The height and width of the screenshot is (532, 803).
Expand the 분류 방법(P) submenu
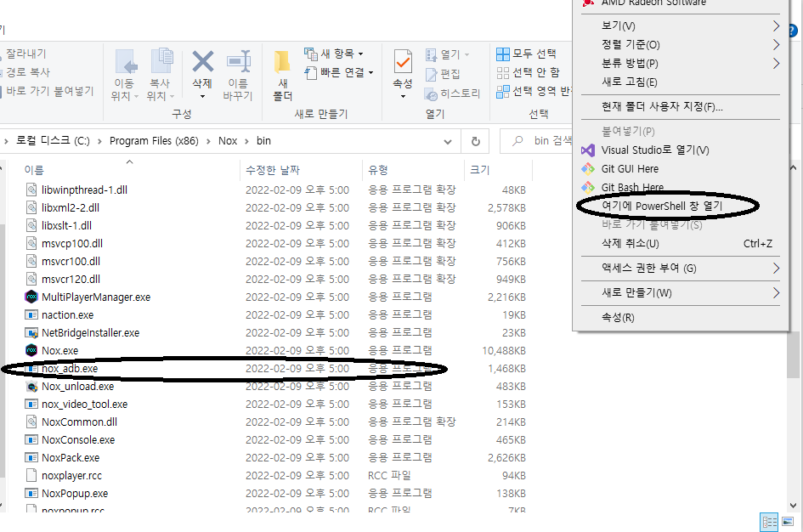pos(681,64)
